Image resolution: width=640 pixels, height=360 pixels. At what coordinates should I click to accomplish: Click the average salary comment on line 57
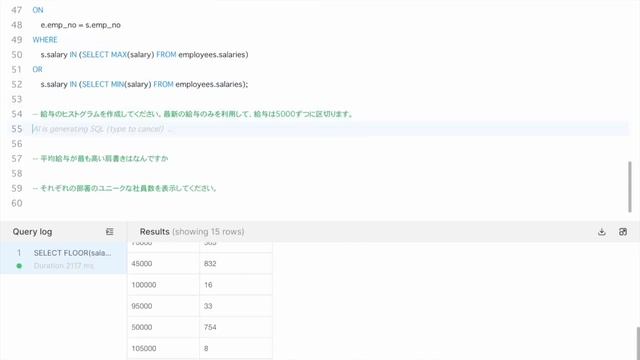(100, 159)
